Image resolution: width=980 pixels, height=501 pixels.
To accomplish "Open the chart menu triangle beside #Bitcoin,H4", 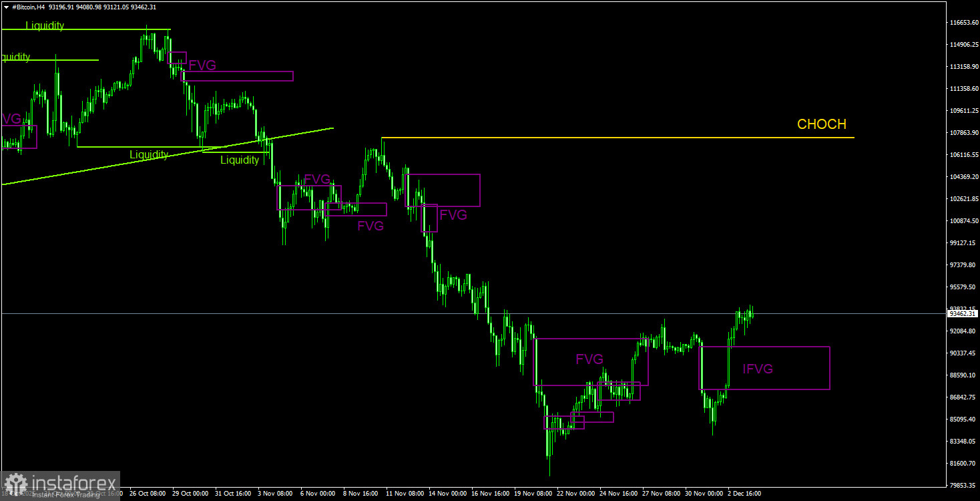I will (6, 7).
